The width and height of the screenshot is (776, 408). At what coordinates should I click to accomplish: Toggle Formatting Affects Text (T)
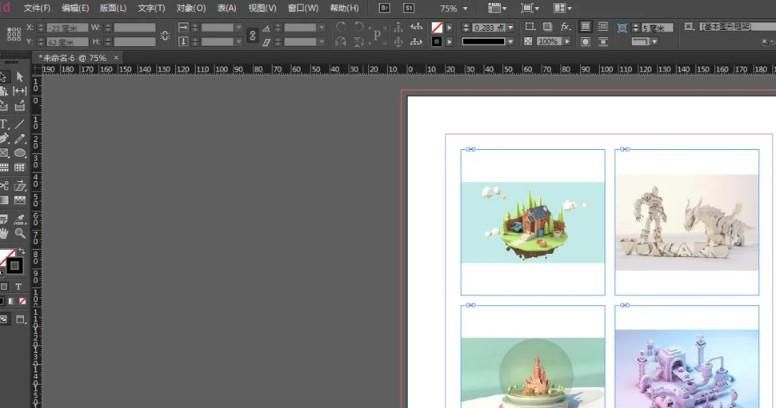(18, 287)
